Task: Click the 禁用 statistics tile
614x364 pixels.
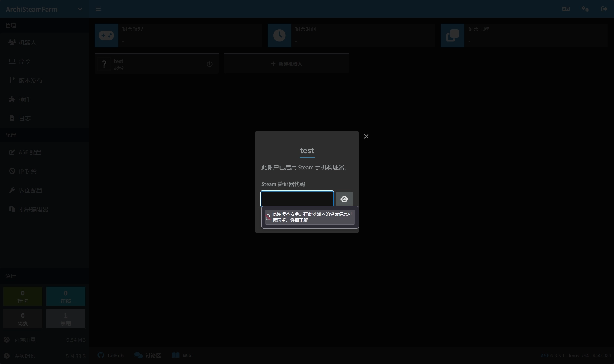Action: [66, 319]
